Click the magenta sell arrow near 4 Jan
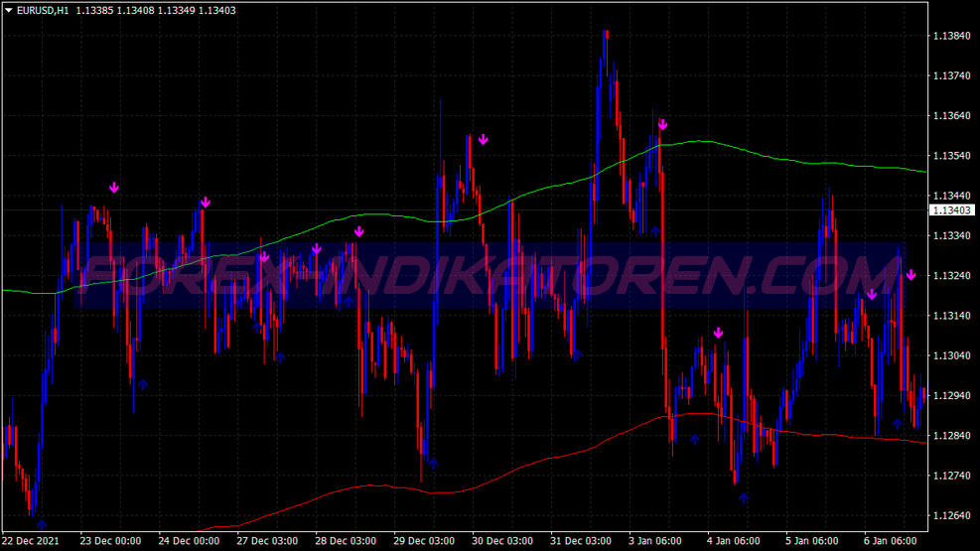980x551 pixels. click(718, 333)
